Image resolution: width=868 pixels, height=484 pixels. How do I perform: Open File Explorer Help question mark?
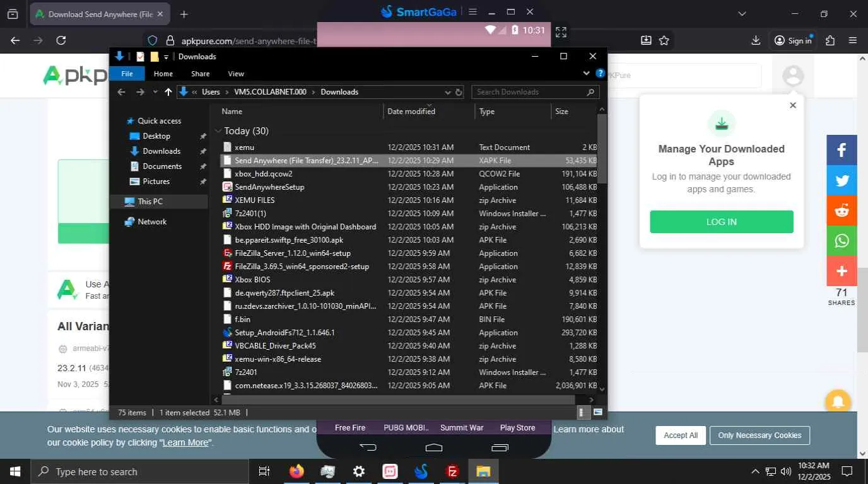click(601, 74)
